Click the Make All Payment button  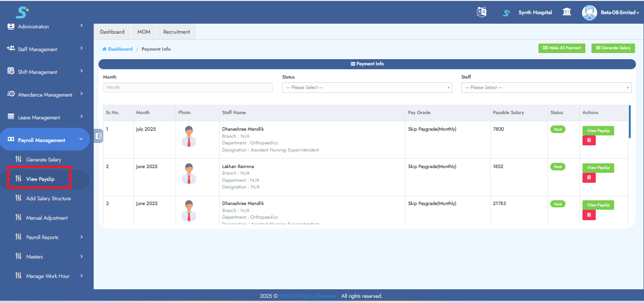click(x=562, y=48)
